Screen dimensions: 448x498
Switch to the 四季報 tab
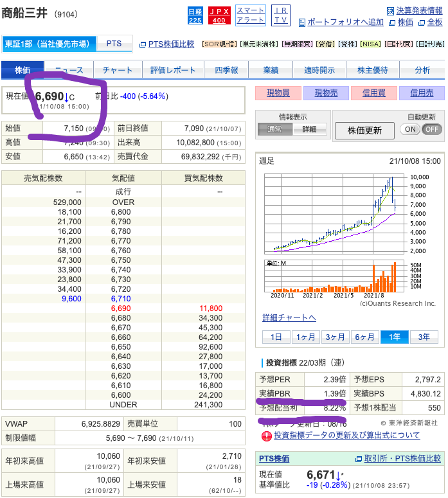pyautogui.click(x=226, y=70)
